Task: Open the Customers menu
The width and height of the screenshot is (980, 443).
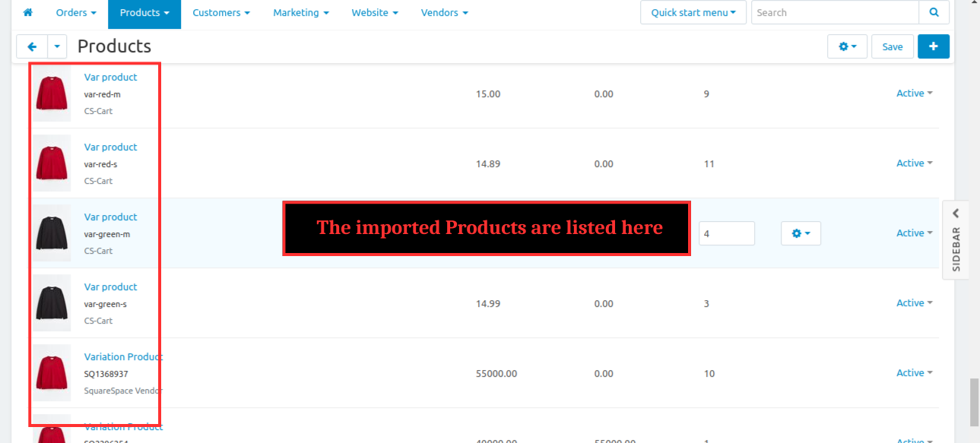Action: click(x=221, y=13)
